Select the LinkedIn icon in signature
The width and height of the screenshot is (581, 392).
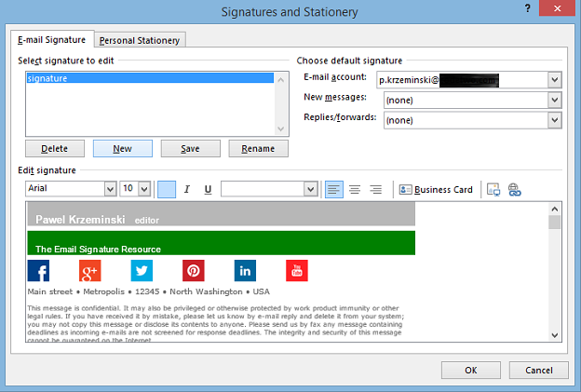pyautogui.click(x=245, y=270)
